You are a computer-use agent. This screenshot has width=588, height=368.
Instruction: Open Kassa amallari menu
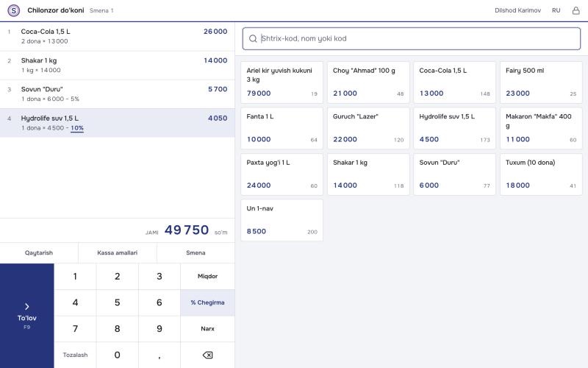pos(118,252)
